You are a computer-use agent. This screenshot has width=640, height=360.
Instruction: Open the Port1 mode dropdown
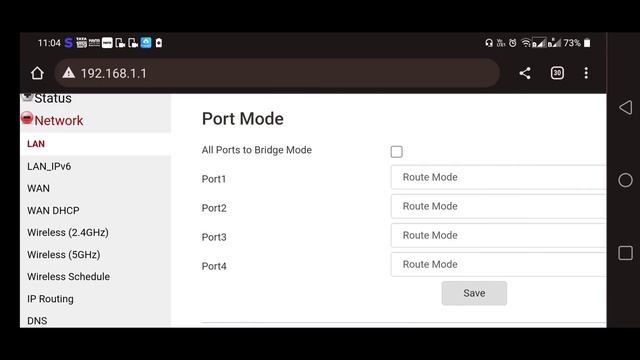tap(498, 177)
